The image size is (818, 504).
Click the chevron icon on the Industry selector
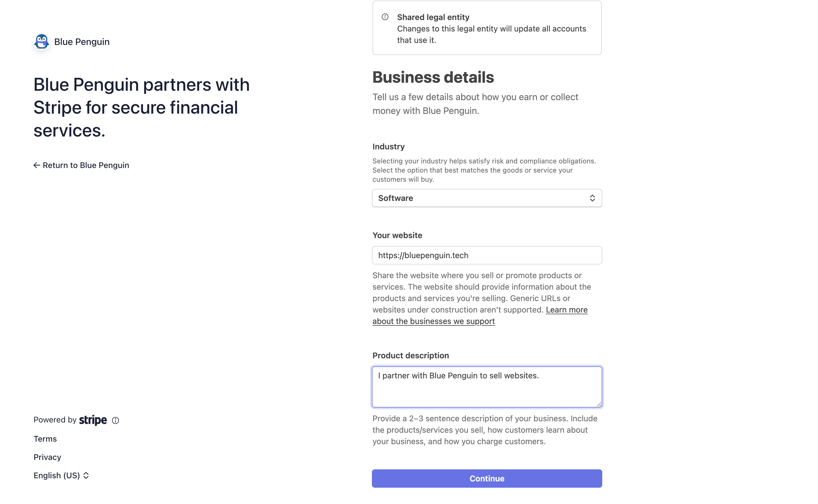pos(593,198)
